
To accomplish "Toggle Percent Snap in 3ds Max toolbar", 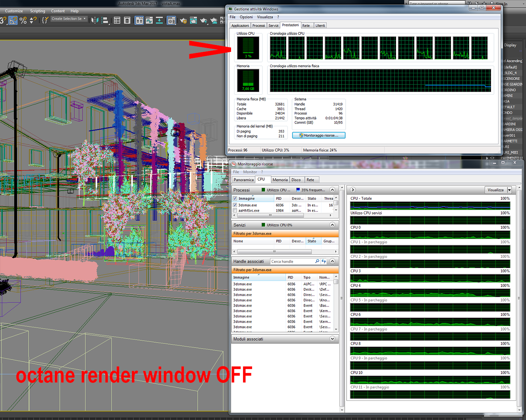I will [x=23, y=20].
